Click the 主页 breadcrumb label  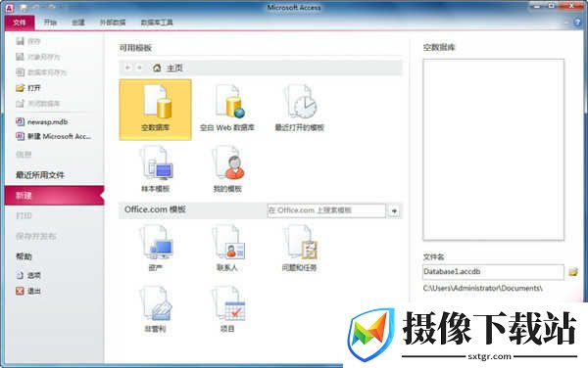pos(174,68)
